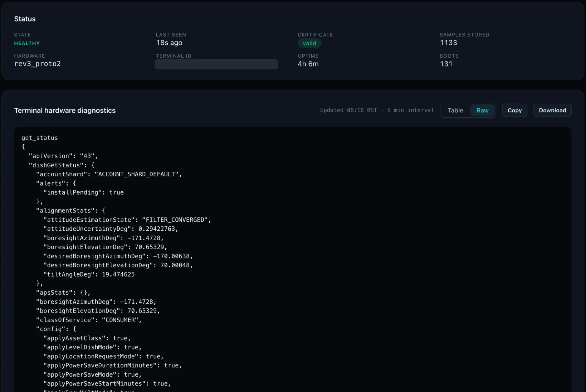Click the valid certificate badge

pos(309,43)
